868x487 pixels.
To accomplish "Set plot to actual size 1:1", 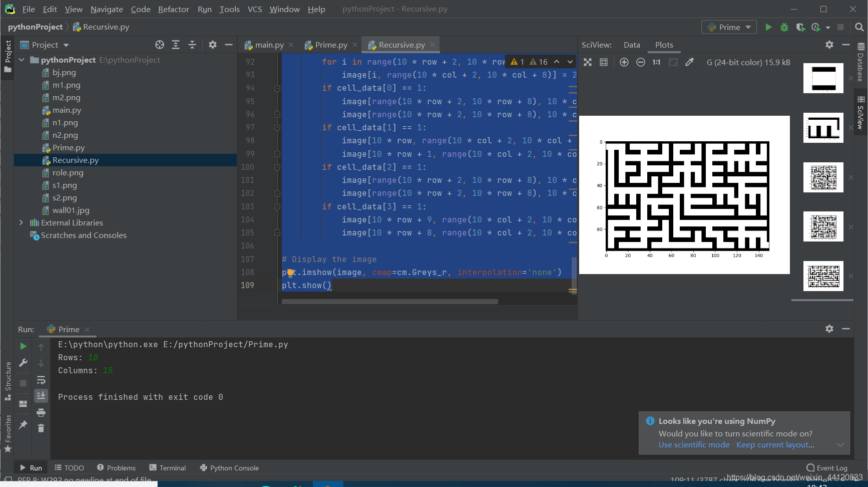I will pos(657,62).
